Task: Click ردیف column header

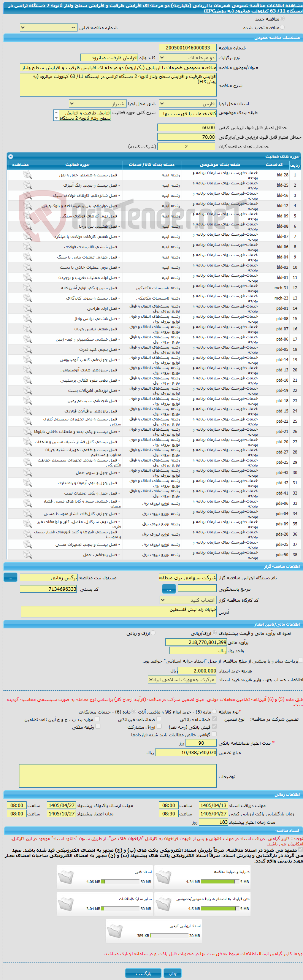Action: [x=295, y=165]
